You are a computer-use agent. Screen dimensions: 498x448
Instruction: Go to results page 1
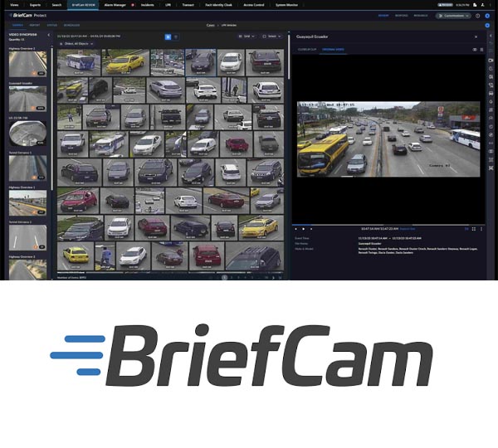[x=225, y=277]
